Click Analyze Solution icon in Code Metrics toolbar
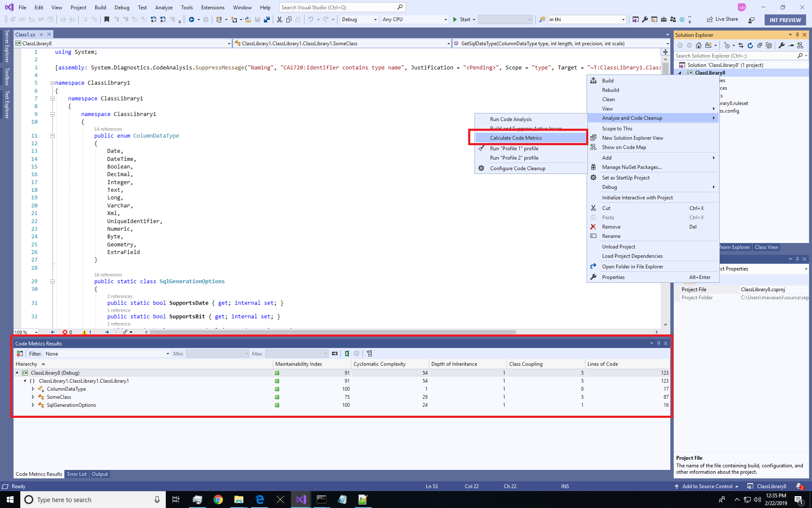Viewport: 812px width, 508px height. coord(20,353)
